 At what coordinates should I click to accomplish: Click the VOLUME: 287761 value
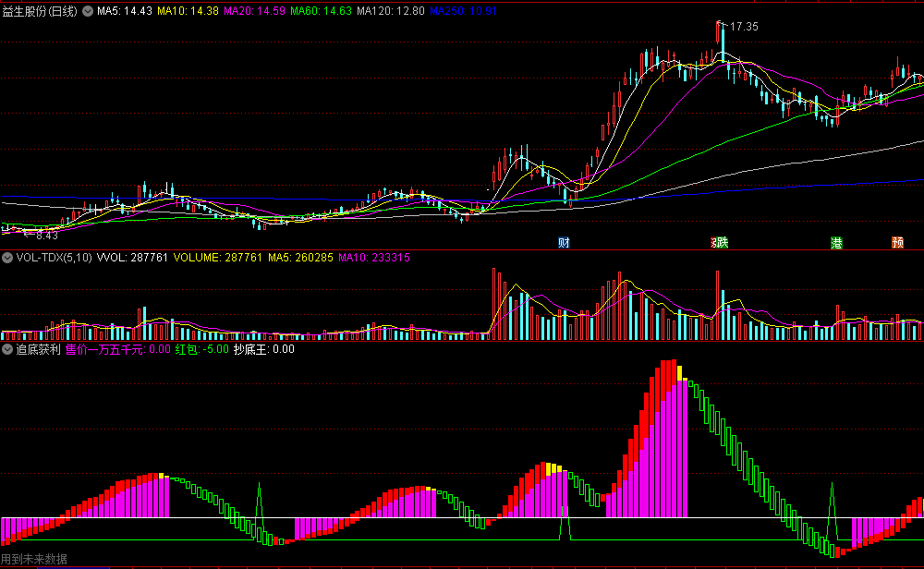tap(217, 258)
